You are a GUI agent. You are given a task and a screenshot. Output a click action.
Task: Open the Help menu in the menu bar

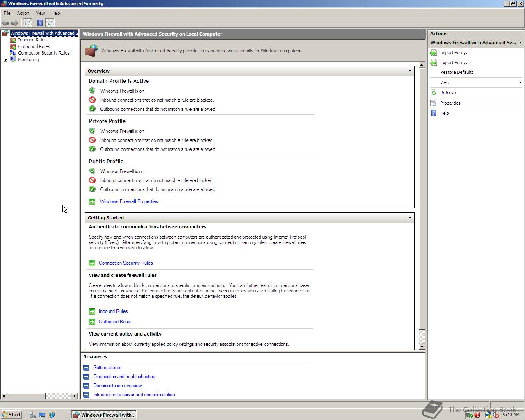pos(55,13)
